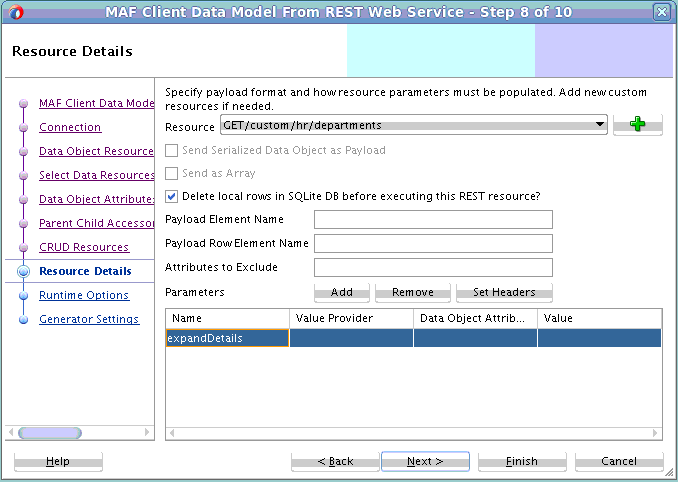
Task: Click the Finish button
Action: (x=522, y=461)
